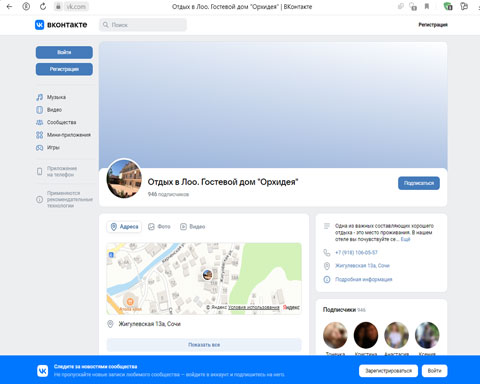Select the Адреса tab
The image size is (480, 384).
[x=124, y=227]
